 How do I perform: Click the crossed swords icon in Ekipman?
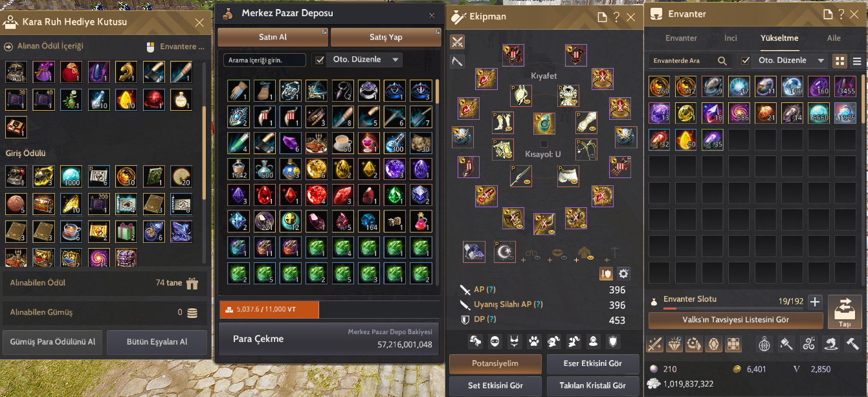click(x=458, y=42)
